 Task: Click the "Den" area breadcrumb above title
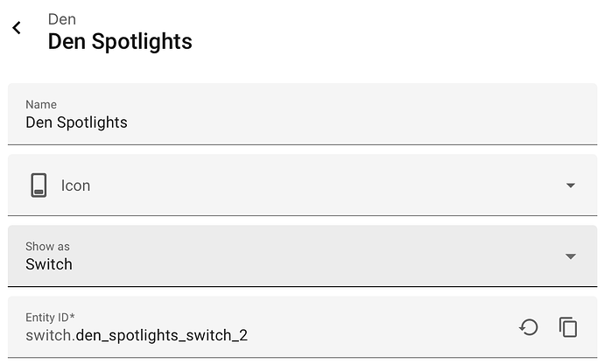pyautogui.click(x=61, y=18)
